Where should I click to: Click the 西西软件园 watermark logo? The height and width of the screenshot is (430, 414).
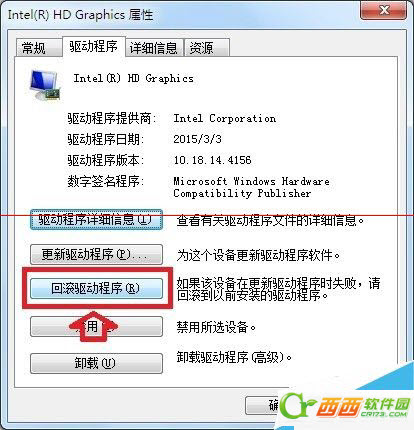[345, 406]
